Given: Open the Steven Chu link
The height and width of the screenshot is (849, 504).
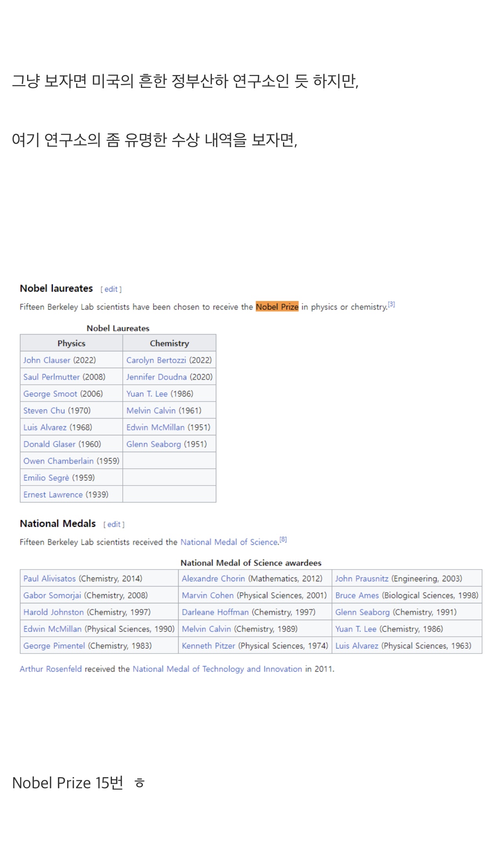Looking at the screenshot, I should [x=44, y=411].
